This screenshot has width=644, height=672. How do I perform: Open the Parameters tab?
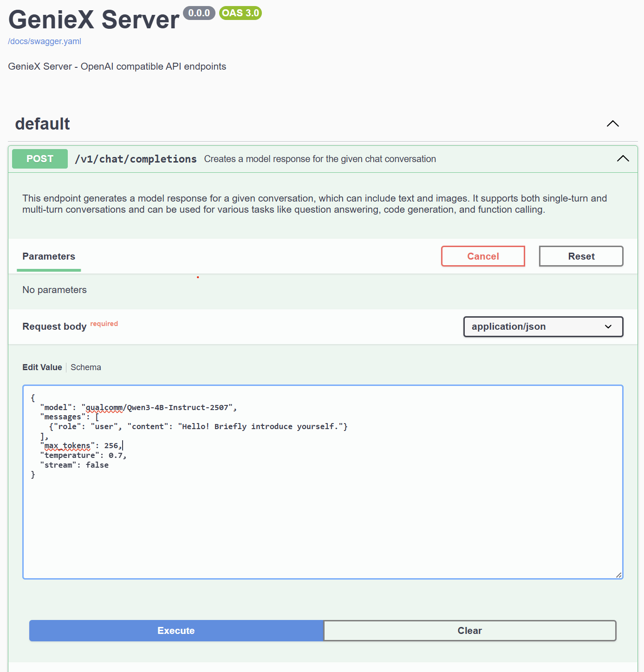click(49, 256)
